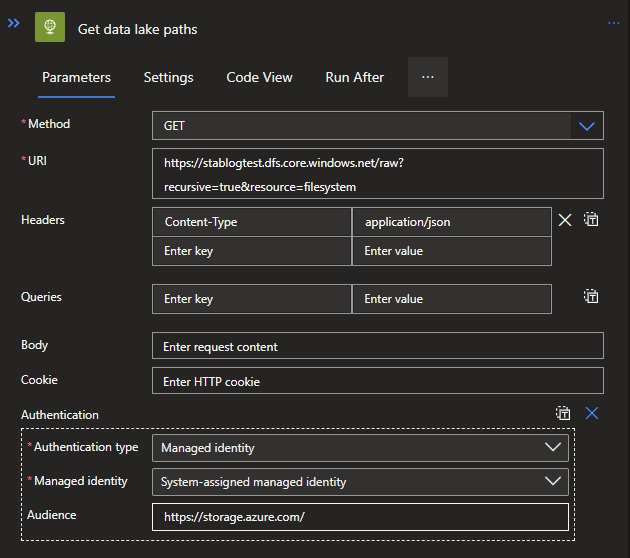Remove the Authentication parameter with X
630x558 pixels.
click(x=591, y=413)
